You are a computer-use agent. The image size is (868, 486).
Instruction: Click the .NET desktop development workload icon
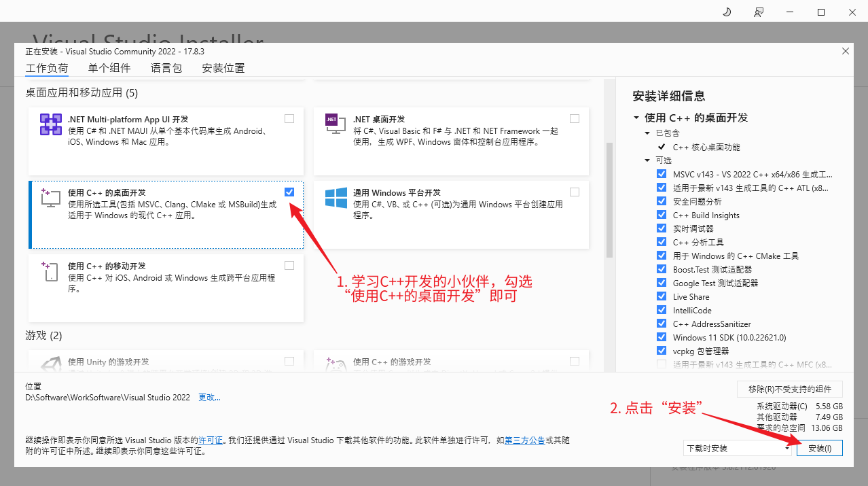[332, 120]
